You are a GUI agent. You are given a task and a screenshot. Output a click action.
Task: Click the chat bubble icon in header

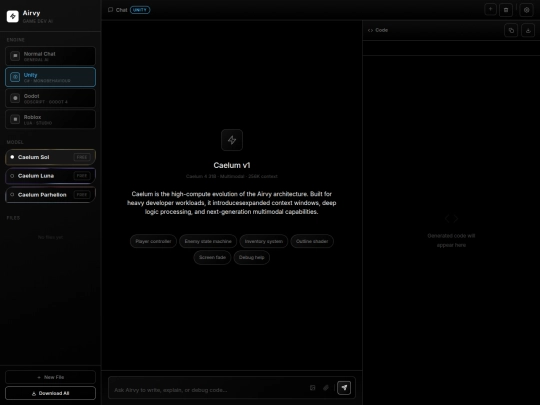[111, 10]
